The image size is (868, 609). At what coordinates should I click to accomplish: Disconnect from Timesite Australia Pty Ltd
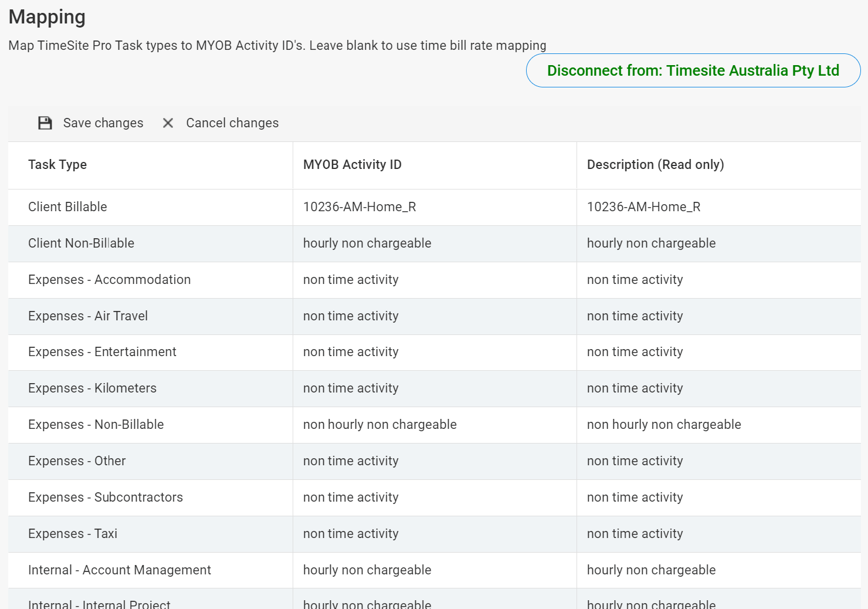point(693,71)
